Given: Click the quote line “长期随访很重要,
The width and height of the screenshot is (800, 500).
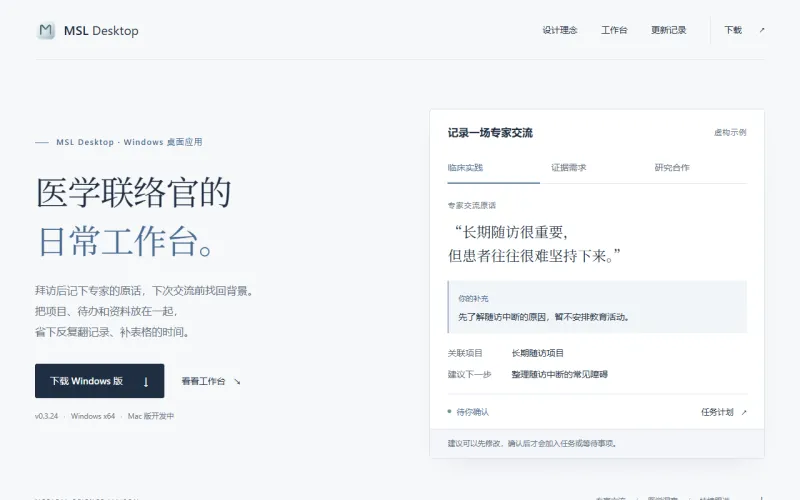Looking at the screenshot, I should [510, 232].
